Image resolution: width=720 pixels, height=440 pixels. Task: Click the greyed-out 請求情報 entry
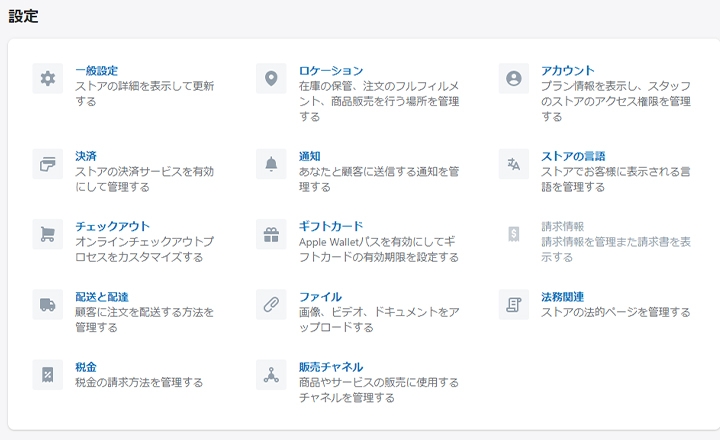click(x=563, y=227)
